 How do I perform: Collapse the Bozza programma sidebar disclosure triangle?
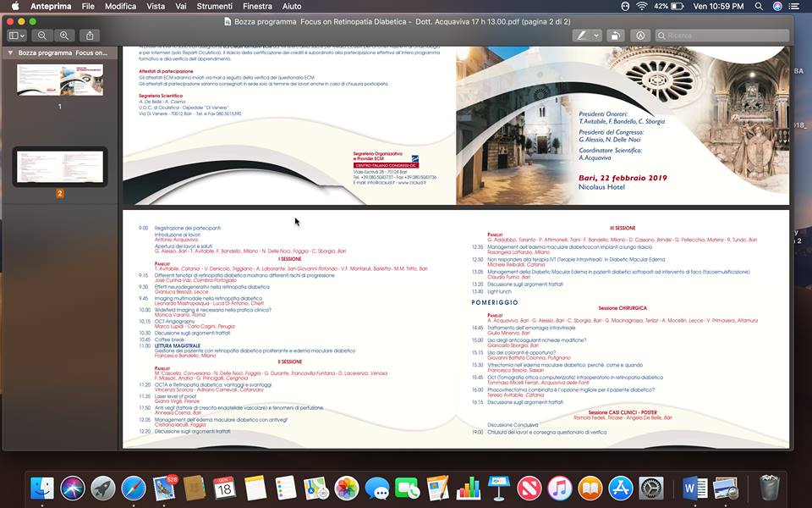point(10,52)
